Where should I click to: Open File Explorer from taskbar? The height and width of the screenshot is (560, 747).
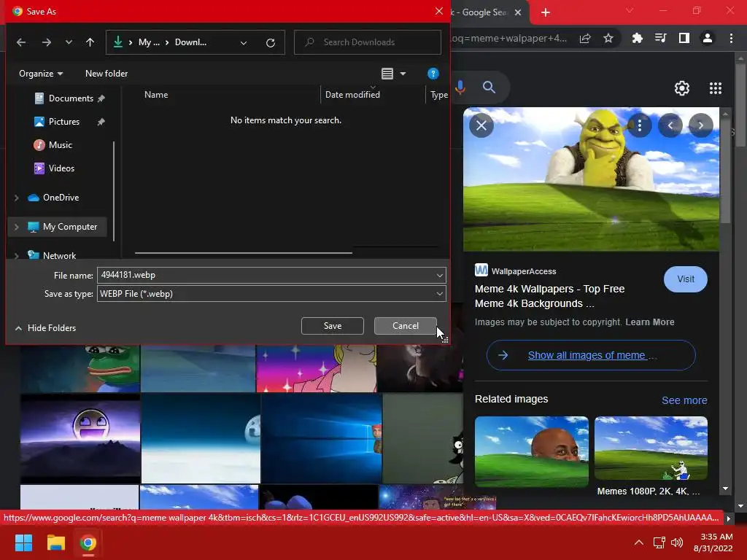tap(55, 542)
